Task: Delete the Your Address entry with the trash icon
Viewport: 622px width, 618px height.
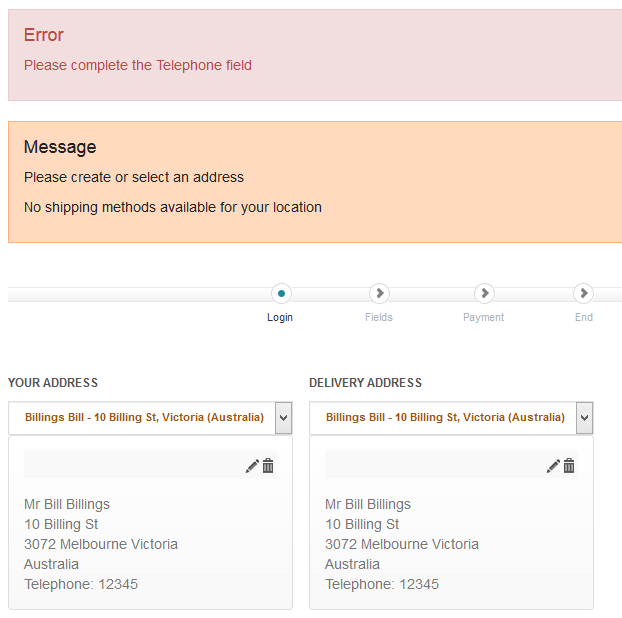Action: (x=268, y=466)
